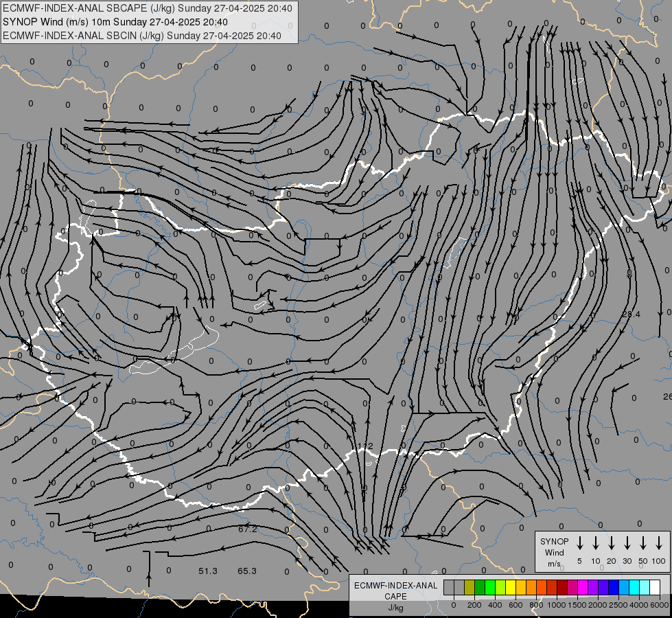Image resolution: width=672 pixels, height=618 pixels.
Task: Click the 65.3 value on the map
Action: coord(247,571)
